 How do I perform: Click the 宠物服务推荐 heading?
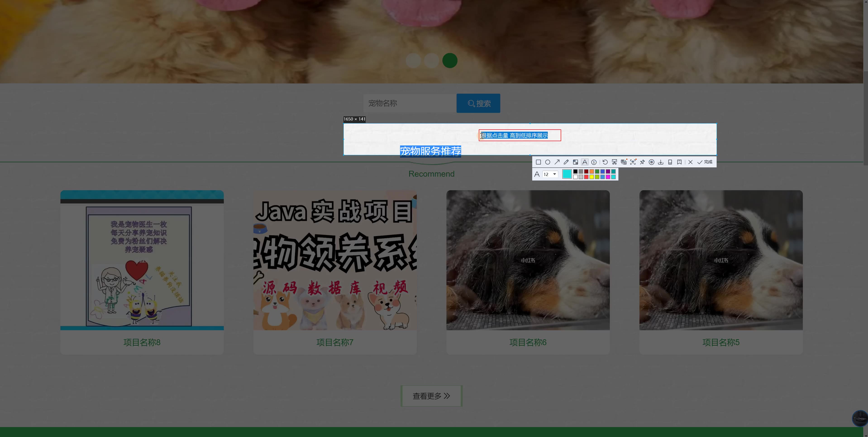431,151
